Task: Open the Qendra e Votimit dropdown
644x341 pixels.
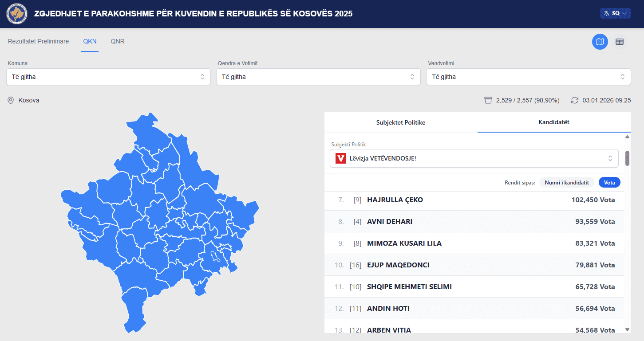Action: coord(318,77)
